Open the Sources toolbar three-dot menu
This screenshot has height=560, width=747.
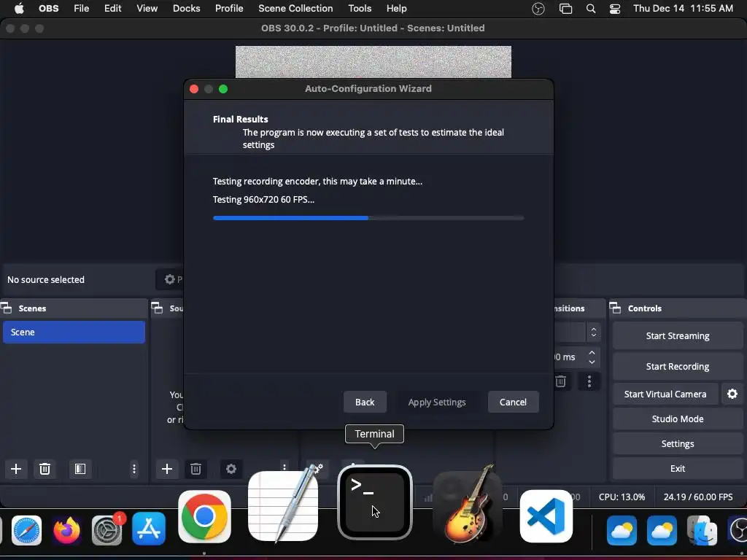point(285,467)
